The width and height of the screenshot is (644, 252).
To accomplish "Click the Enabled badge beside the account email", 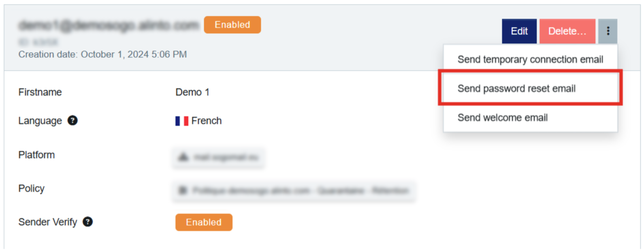I will [x=232, y=25].
